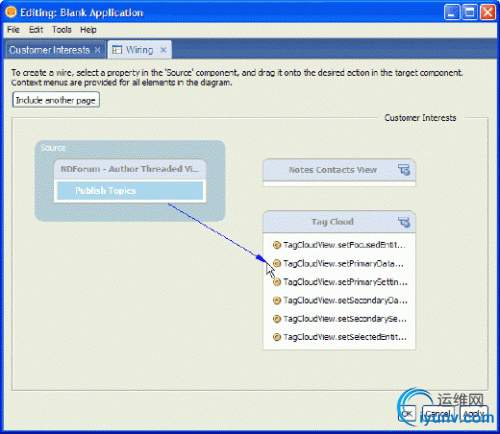This screenshot has width=500, height=434.
Task: Select the Tag Cloud component header
Action: click(x=339, y=222)
